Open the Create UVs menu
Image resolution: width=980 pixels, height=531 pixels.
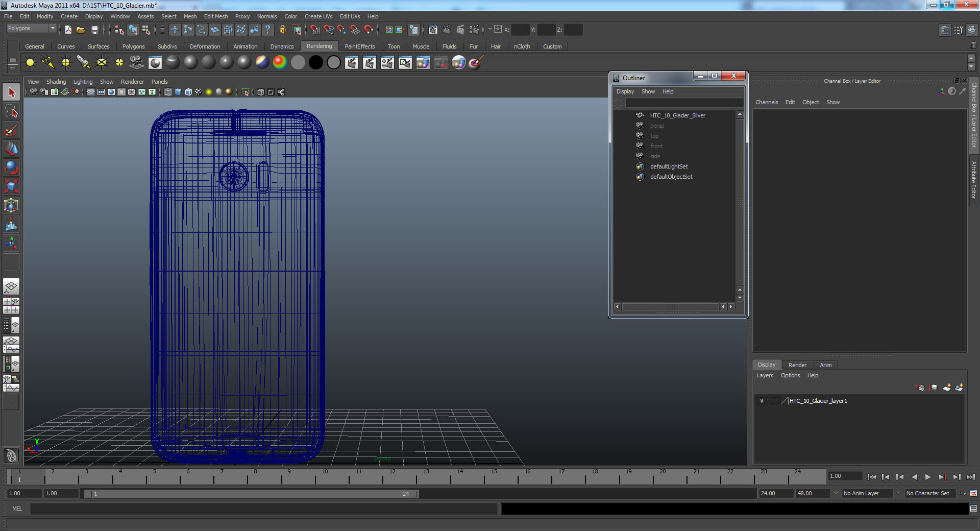pos(318,16)
